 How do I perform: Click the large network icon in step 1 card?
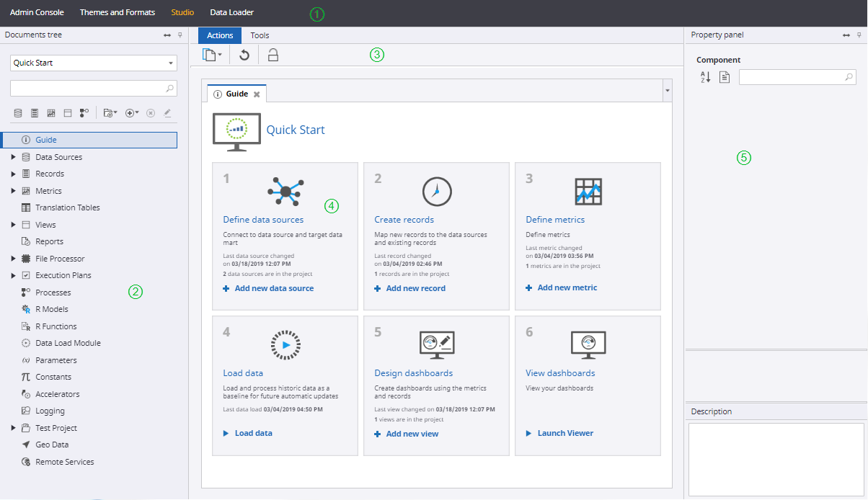285,192
